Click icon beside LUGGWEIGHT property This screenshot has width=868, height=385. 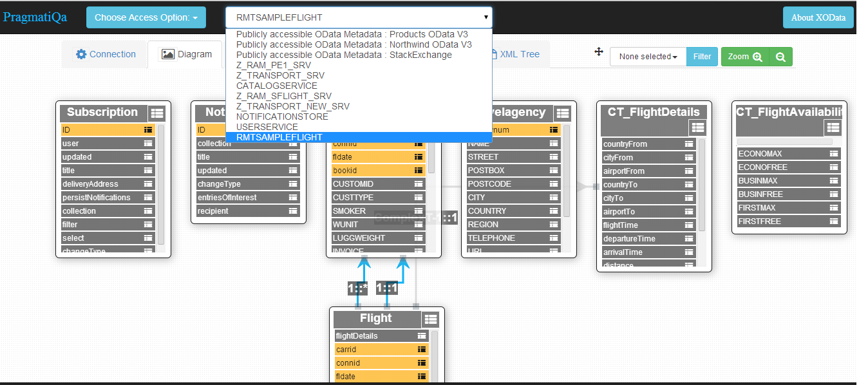pos(419,238)
